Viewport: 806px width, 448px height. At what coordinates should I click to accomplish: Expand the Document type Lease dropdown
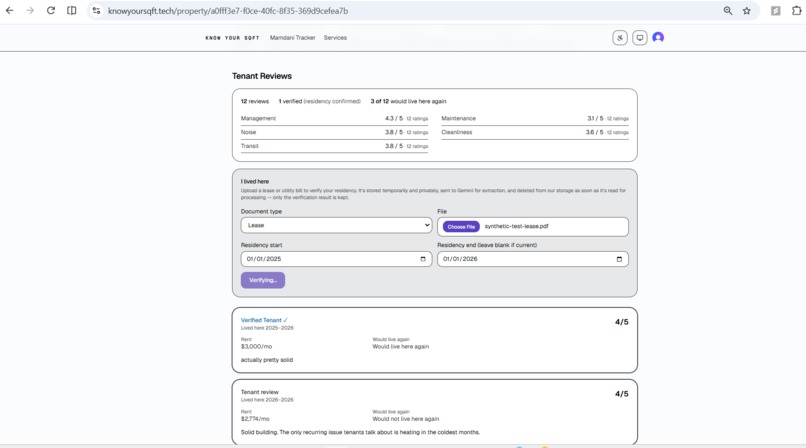[x=336, y=226]
